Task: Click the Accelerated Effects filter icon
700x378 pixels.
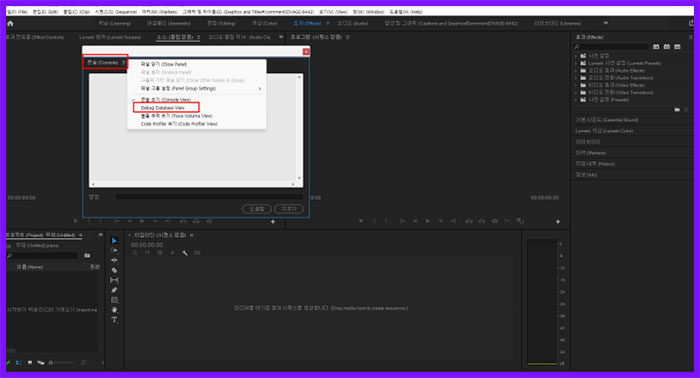Action: point(656,46)
